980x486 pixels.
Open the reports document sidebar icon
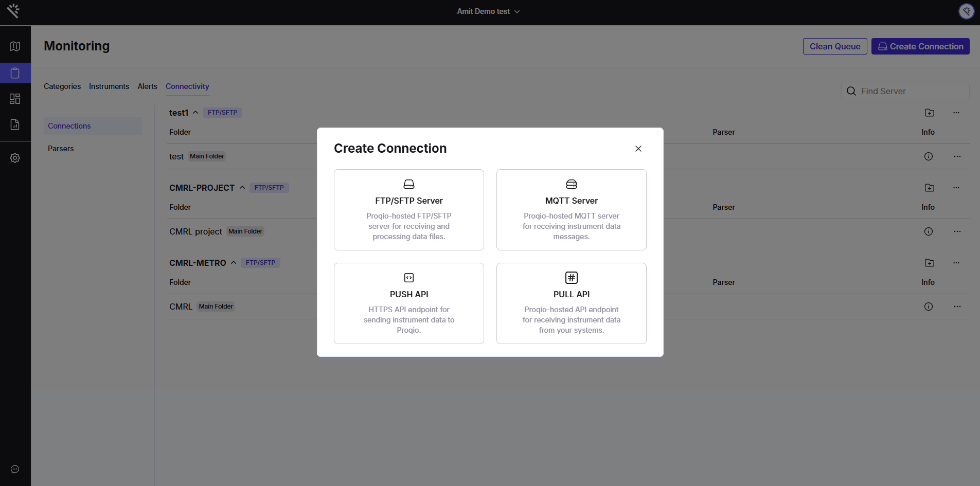15,124
